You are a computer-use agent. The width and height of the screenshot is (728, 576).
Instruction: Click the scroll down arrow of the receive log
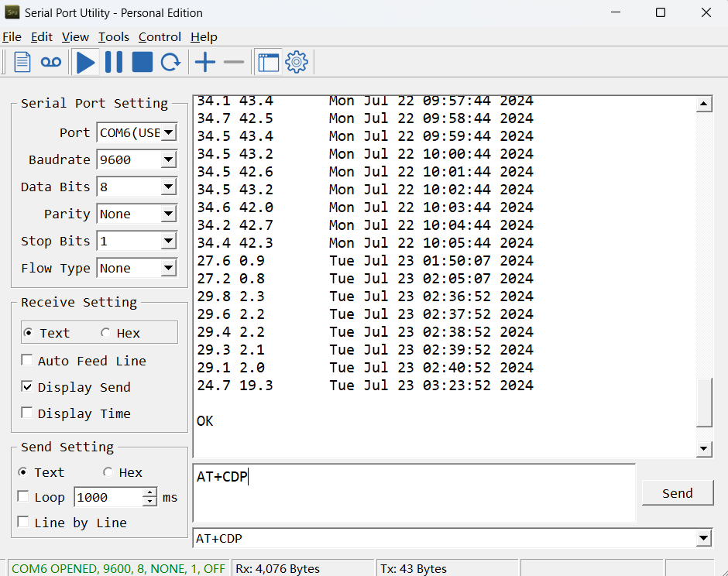704,448
